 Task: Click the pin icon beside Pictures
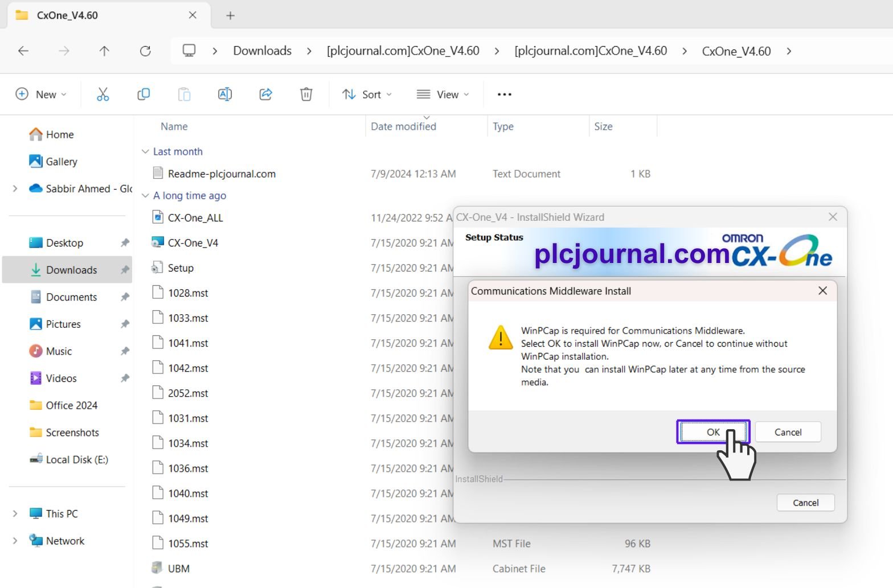point(125,324)
